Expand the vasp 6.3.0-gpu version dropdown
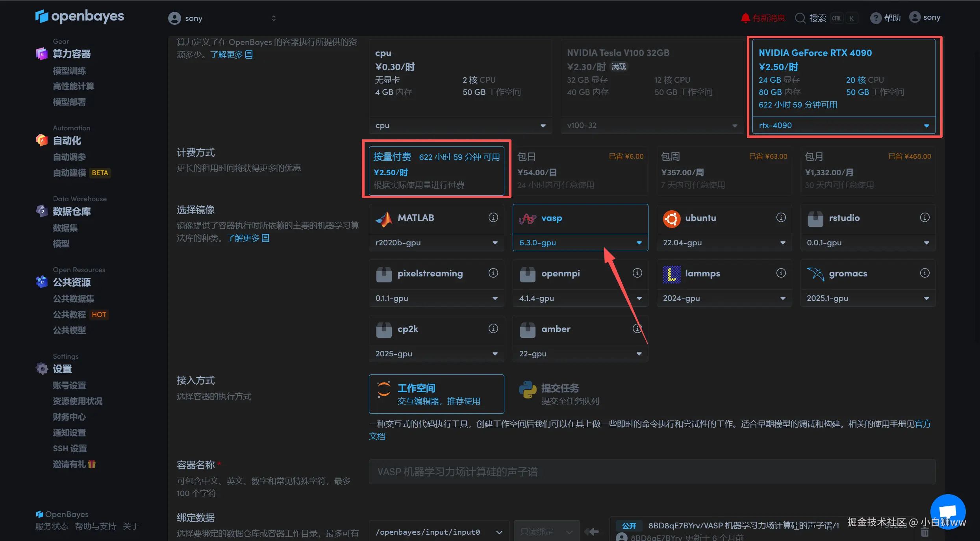 point(580,243)
